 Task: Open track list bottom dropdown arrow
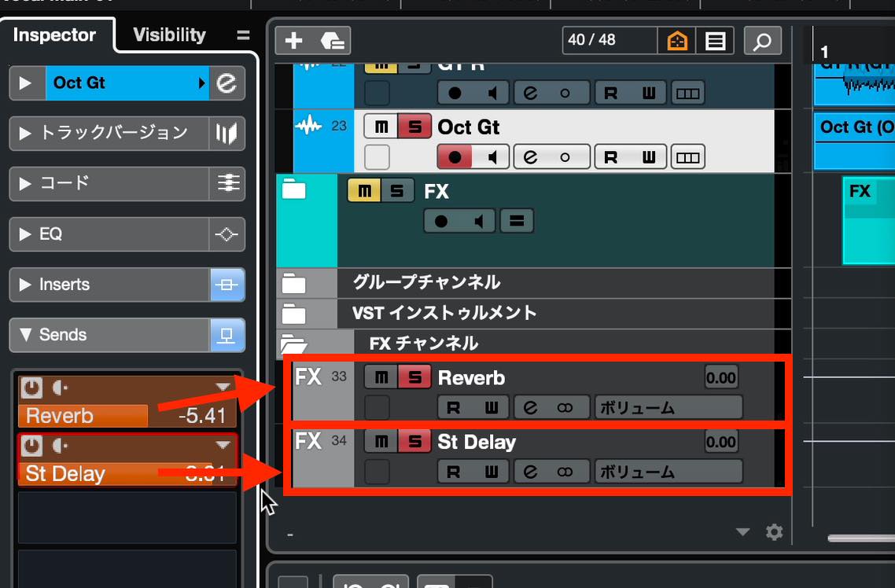(742, 532)
